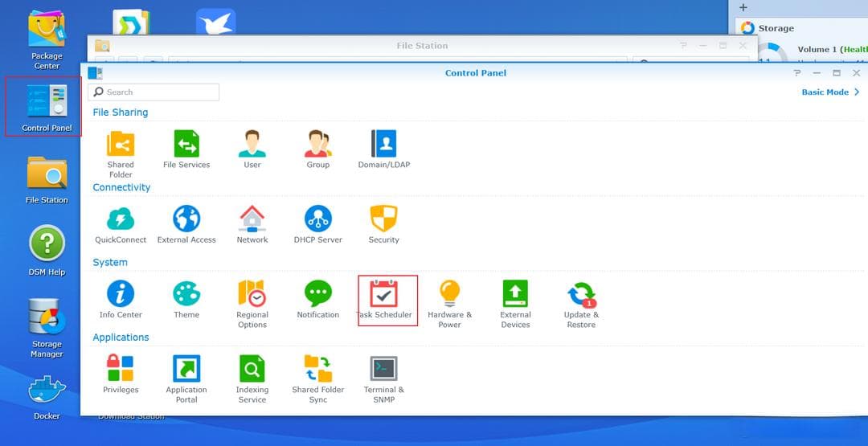Image resolution: width=868 pixels, height=446 pixels.
Task: Open Indexing Service settings
Action: pos(252,379)
